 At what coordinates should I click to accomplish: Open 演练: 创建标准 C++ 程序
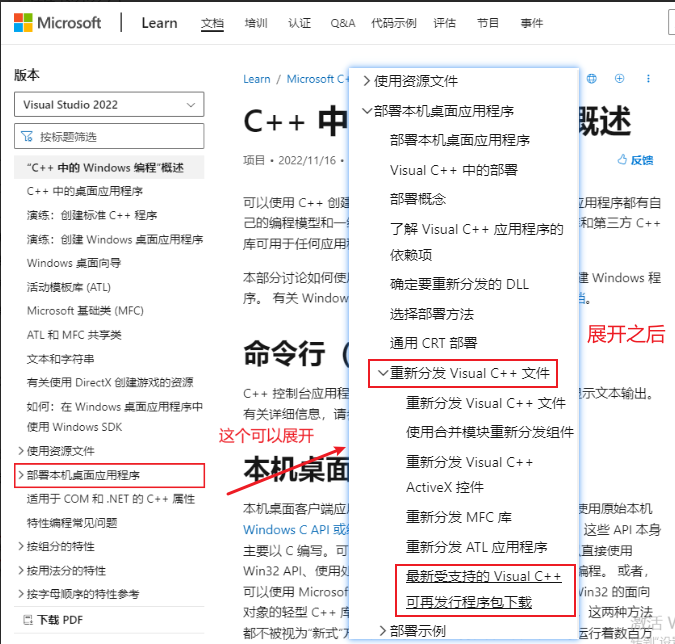[x=92, y=215]
